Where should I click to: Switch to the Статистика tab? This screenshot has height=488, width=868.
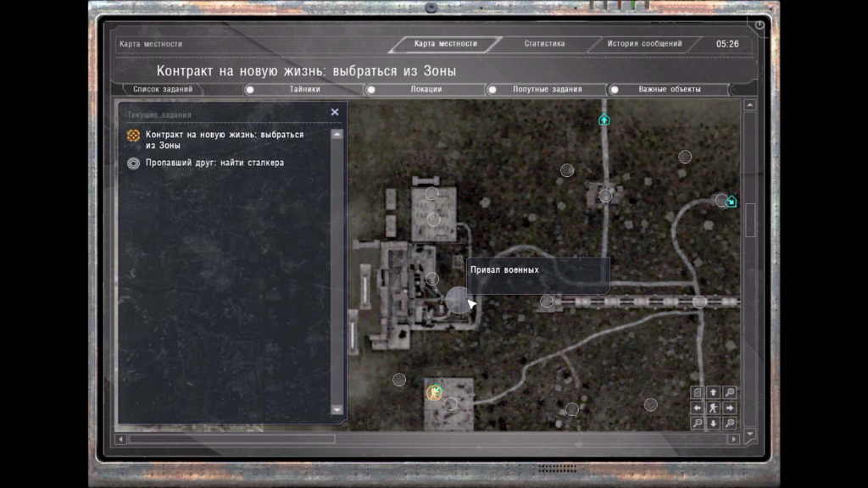pyautogui.click(x=545, y=44)
